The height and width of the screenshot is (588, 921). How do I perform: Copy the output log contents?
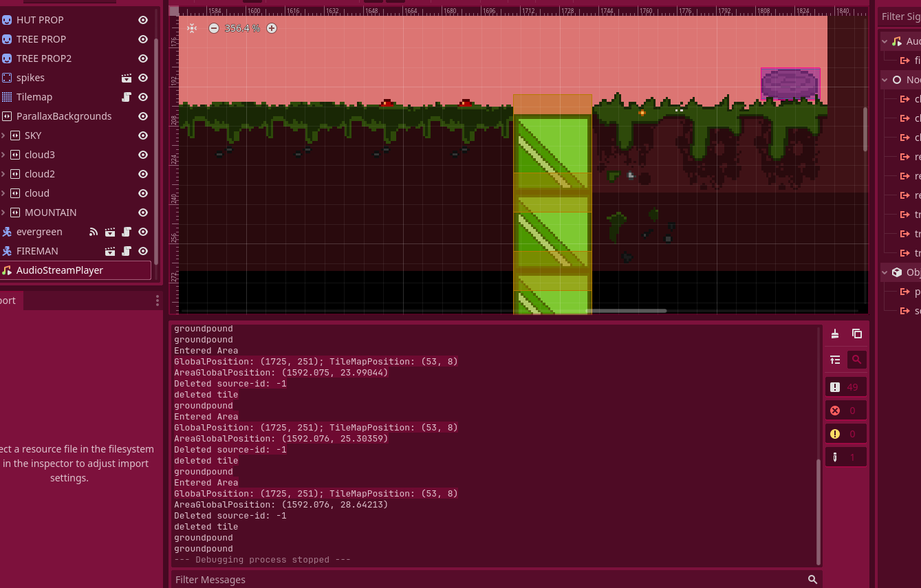(x=857, y=334)
